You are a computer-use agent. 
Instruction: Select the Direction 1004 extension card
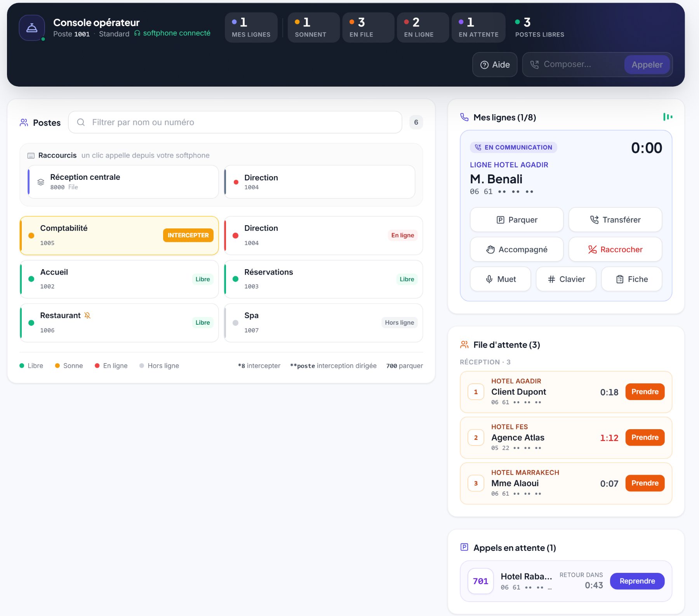pos(323,235)
